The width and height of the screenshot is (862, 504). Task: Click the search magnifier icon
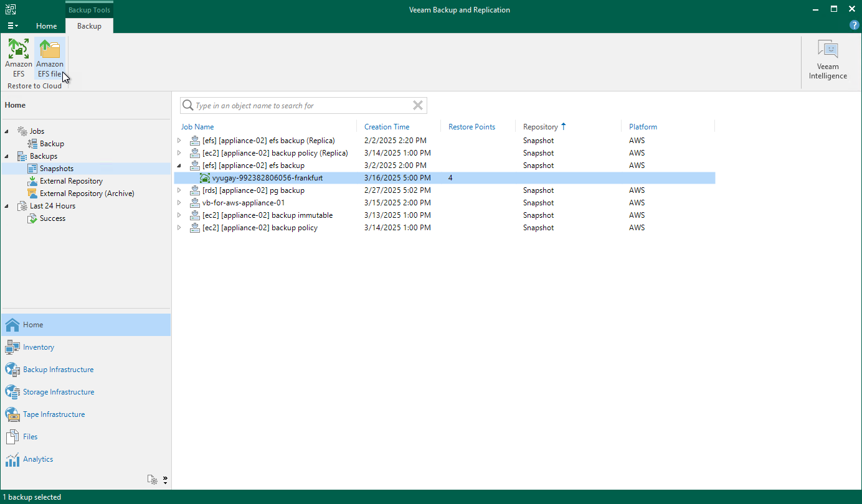click(x=187, y=106)
